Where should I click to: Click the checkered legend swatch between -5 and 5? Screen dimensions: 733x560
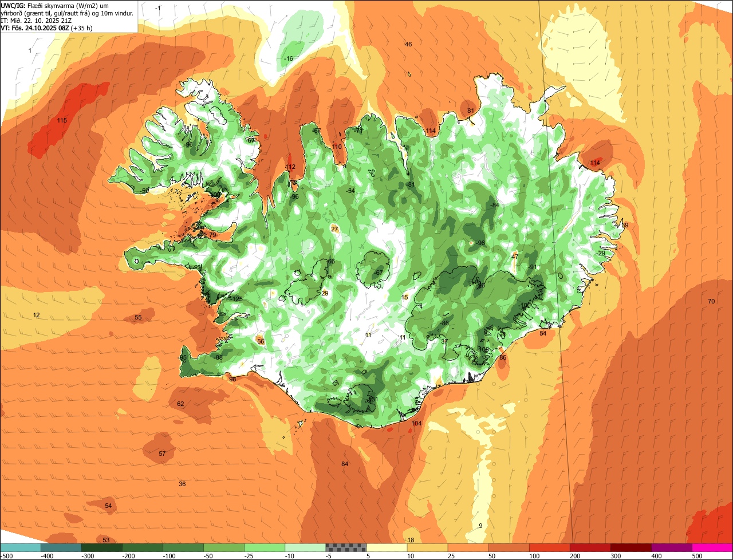[x=346, y=547]
